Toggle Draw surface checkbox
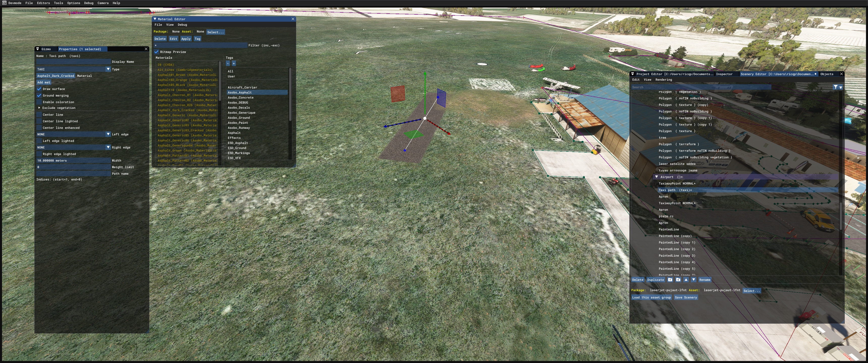 coord(39,89)
